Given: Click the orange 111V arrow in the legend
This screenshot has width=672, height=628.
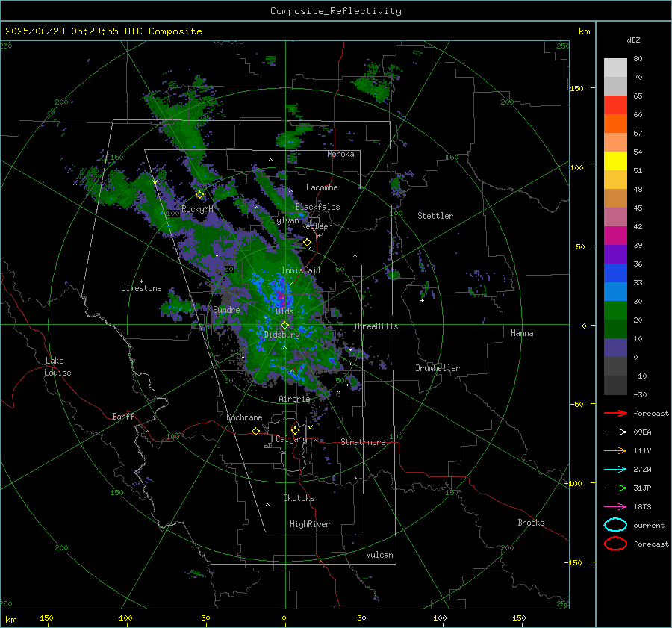Looking at the screenshot, I should pos(615,450).
